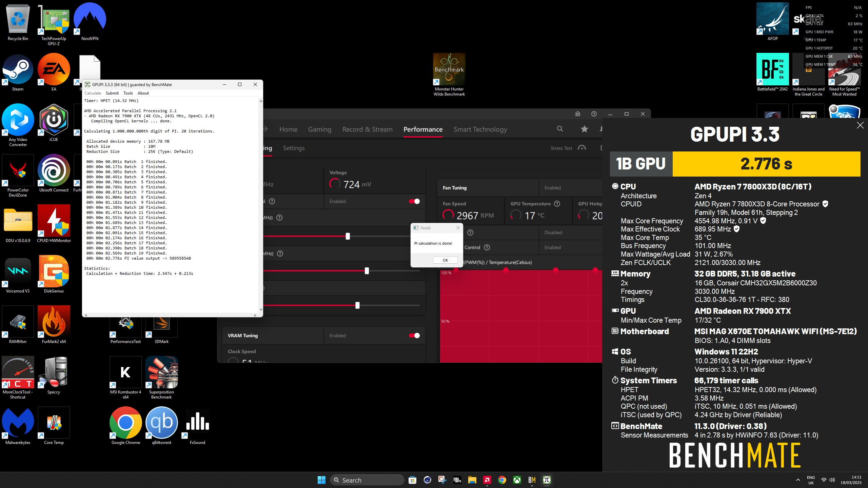Screen dimensions: 868x488
Task: Open MSI Kombustor 4 x64 desktop icon
Action: [x=125, y=378]
